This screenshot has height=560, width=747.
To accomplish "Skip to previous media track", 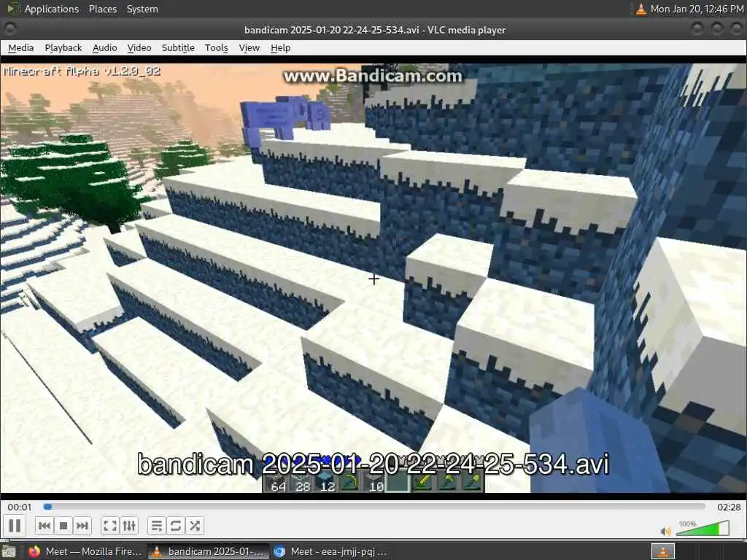I will [x=44, y=526].
